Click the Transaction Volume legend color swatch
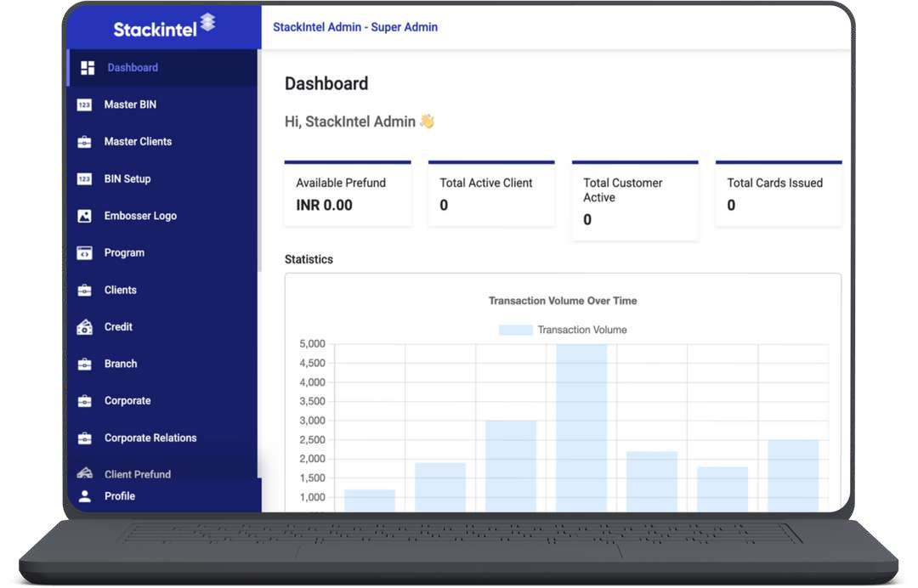Screen dimensions: 918x588 pos(516,329)
